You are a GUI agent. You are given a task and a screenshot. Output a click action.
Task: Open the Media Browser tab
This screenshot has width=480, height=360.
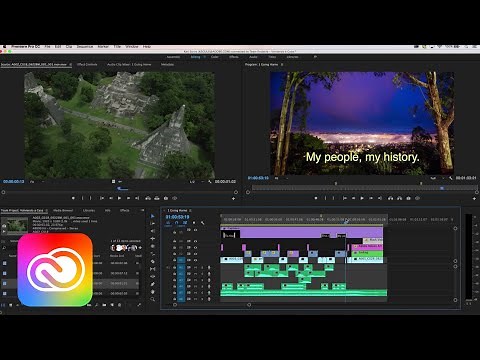point(63,210)
